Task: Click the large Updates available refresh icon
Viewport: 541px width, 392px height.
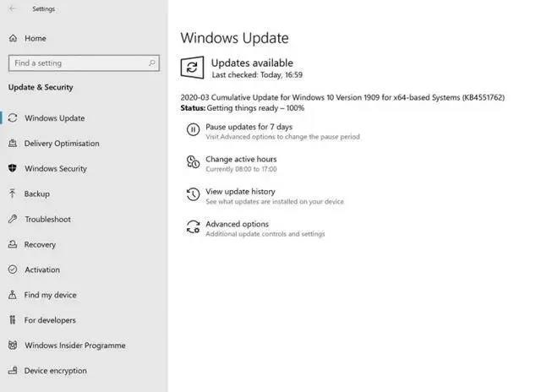Action: coord(192,68)
